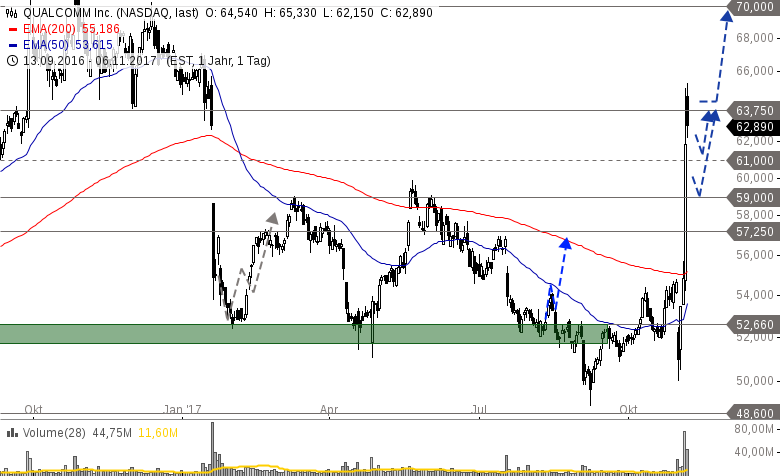Click the blue EMA(50) line marker
Screen dimensions: 780x476
pyautogui.click(x=12, y=45)
